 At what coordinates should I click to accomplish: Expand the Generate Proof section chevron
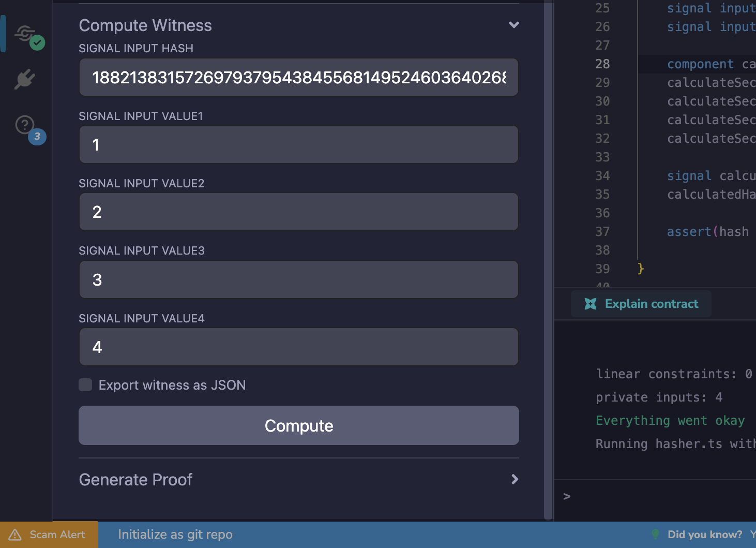(515, 479)
